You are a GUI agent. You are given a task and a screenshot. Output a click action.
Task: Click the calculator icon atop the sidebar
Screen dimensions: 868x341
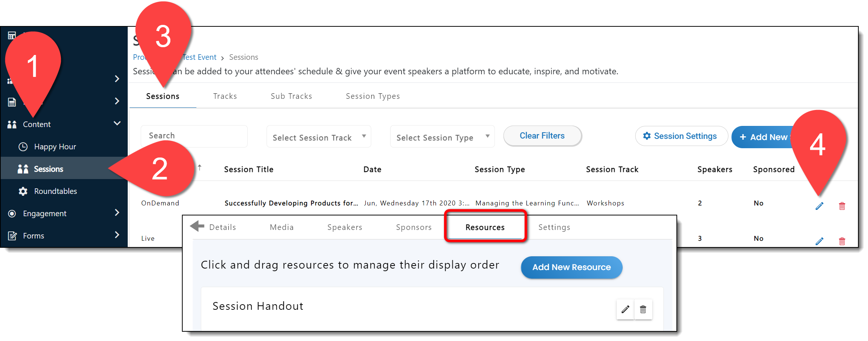pos(12,36)
